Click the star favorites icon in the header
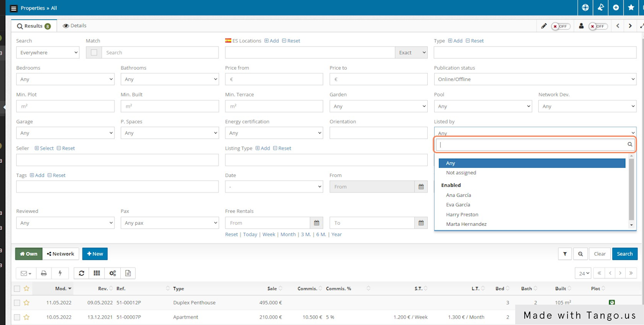This screenshot has height=325, width=644. click(x=631, y=8)
